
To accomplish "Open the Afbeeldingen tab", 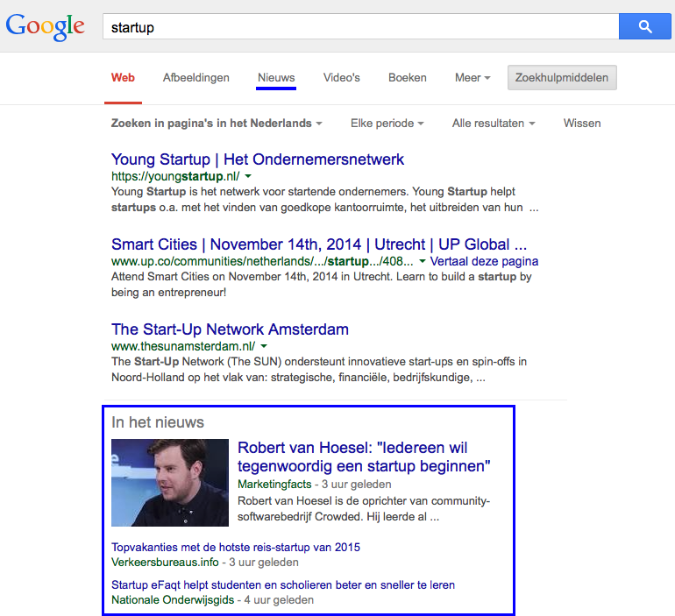I will tap(195, 77).
